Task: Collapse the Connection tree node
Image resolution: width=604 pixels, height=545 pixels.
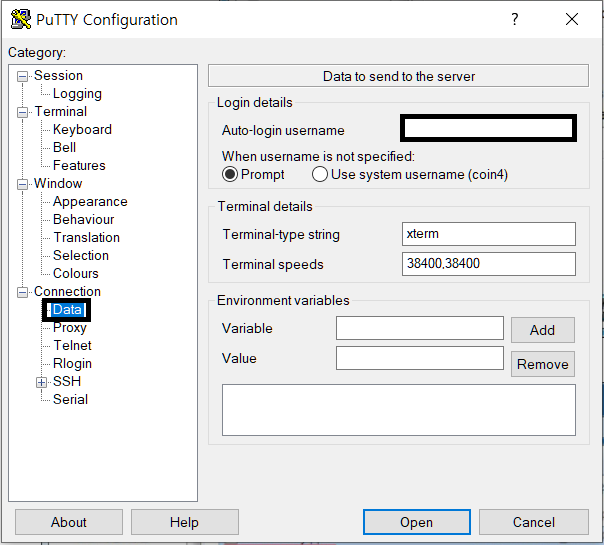Action: pyautogui.click(x=22, y=292)
